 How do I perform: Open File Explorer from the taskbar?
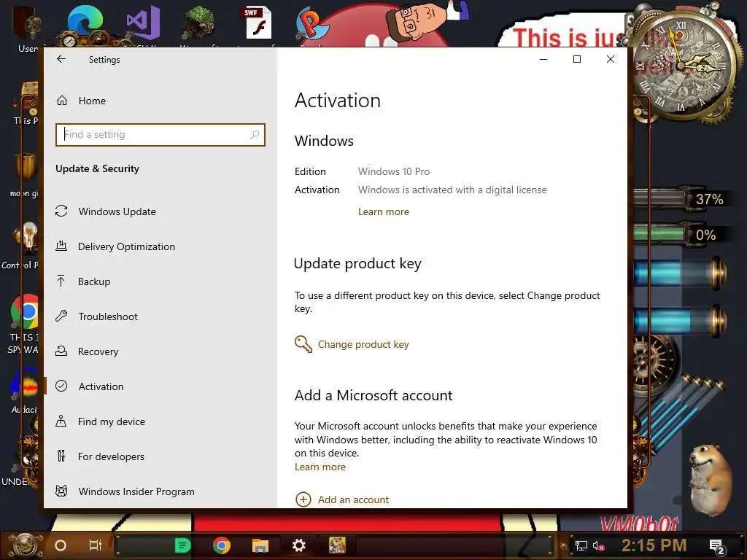260,545
